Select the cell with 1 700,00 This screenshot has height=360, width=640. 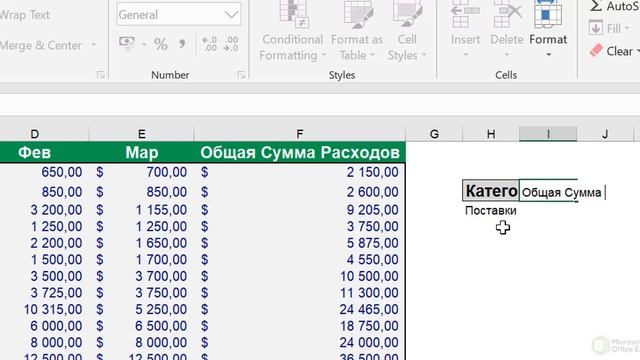(x=142, y=260)
